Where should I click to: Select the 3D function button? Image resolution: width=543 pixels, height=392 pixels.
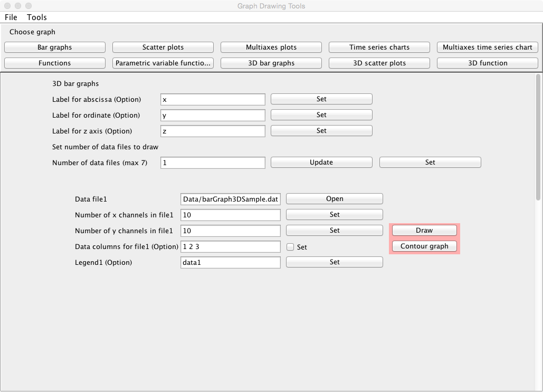(488, 63)
